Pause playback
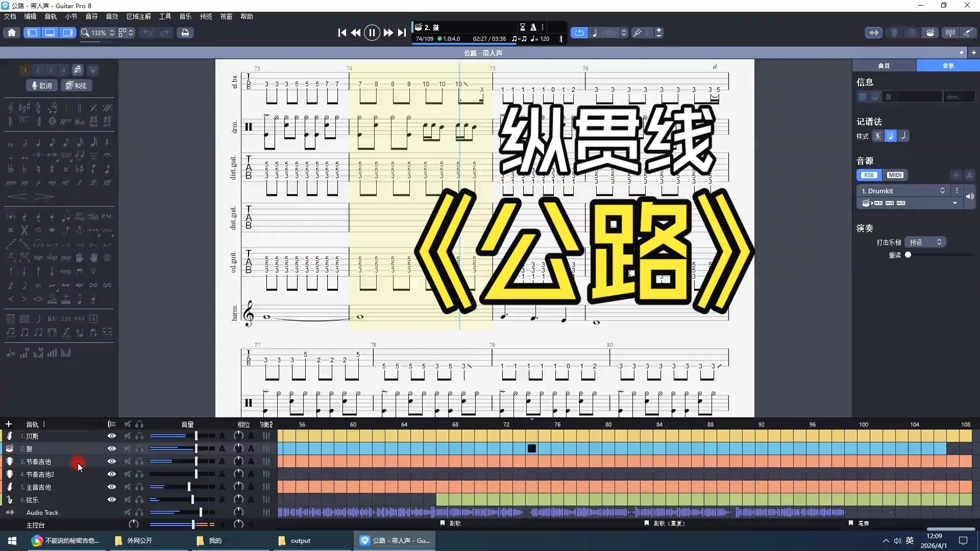 (x=372, y=33)
